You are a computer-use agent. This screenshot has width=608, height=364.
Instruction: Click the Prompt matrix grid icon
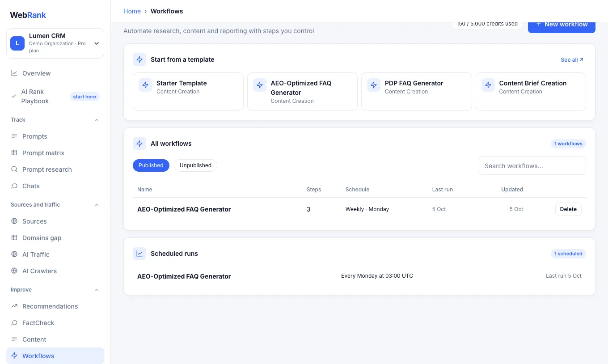[x=14, y=153]
